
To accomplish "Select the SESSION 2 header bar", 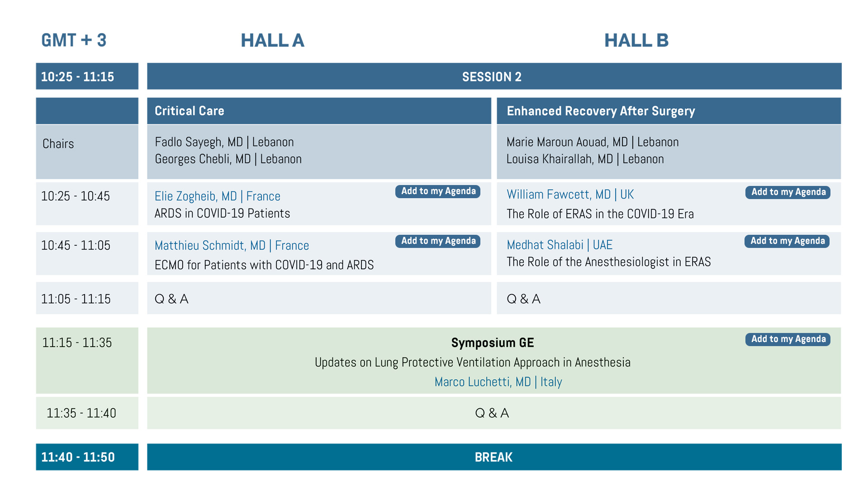I will coord(494,76).
